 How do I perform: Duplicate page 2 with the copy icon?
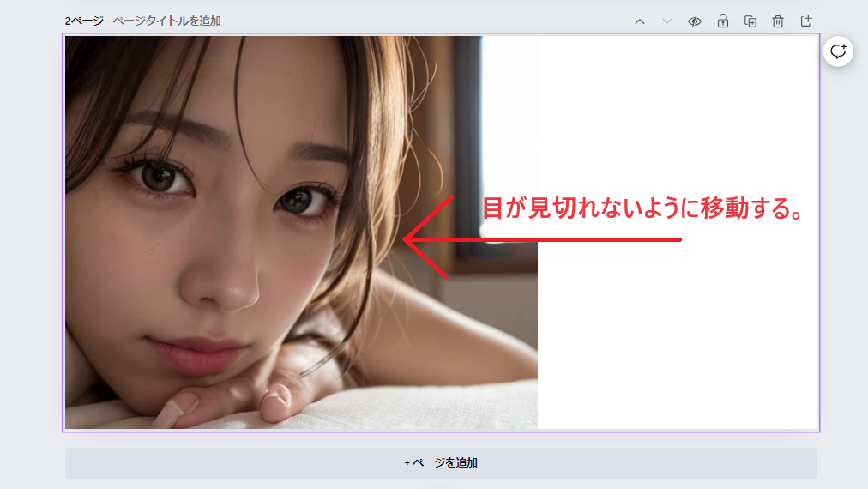pos(750,21)
